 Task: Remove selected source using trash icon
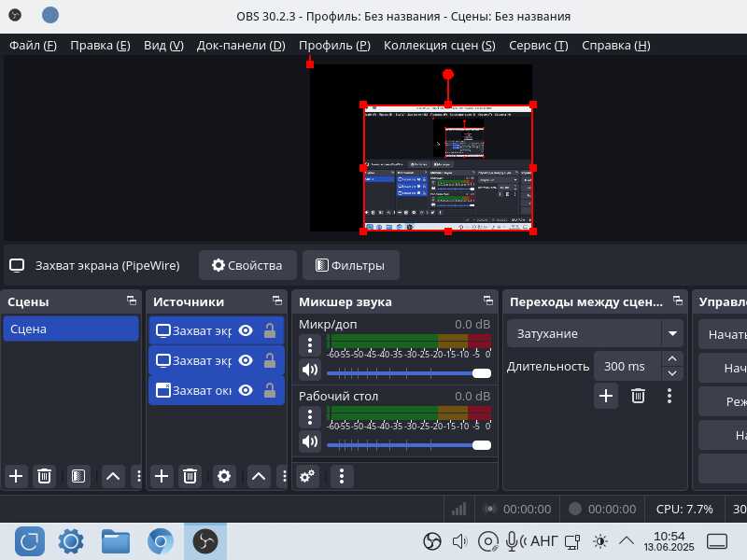click(x=190, y=476)
